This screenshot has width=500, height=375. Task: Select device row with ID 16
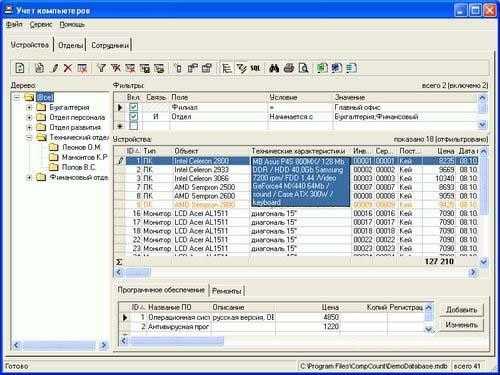click(x=302, y=213)
